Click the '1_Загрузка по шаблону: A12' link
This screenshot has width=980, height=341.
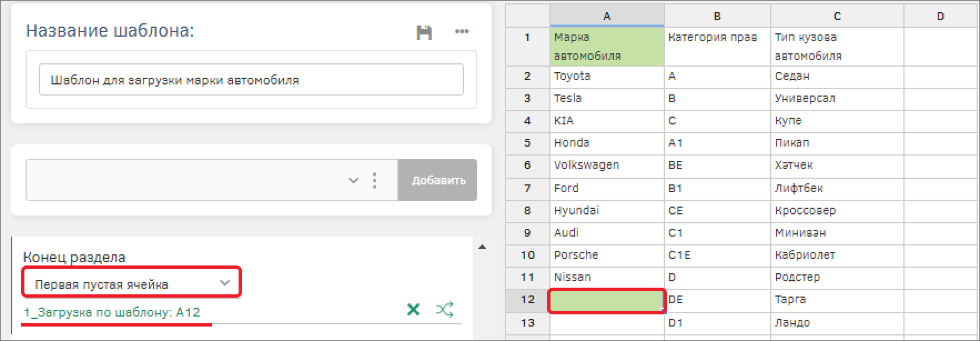(112, 312)
